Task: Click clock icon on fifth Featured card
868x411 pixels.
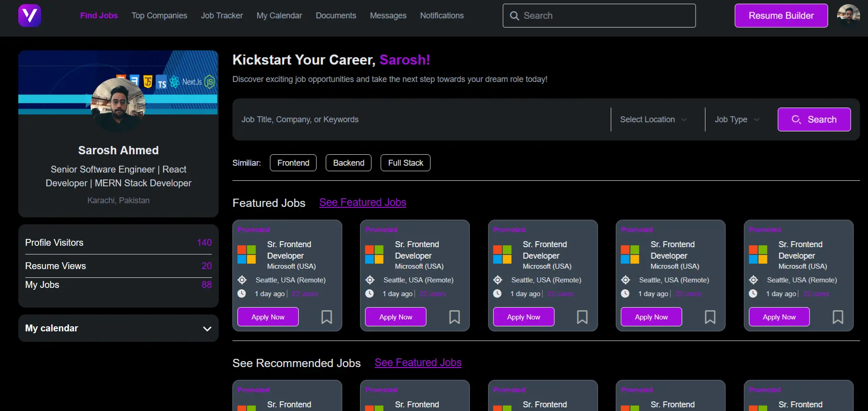Action: [x=753, y=293]
